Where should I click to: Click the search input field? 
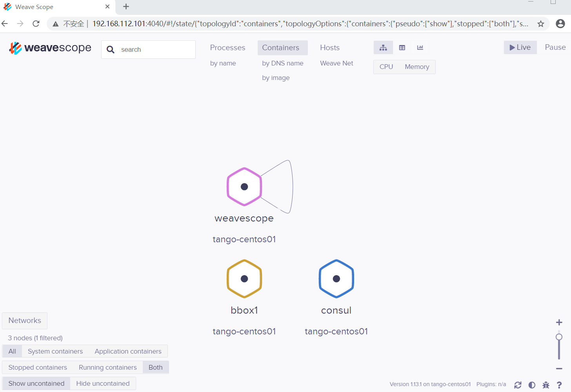pos(148,49)
